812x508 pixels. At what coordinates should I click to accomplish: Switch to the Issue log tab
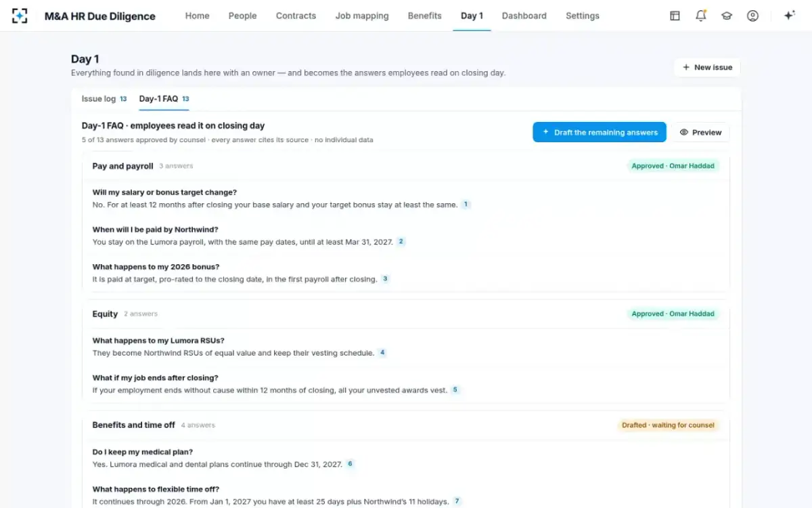(104, 99)
